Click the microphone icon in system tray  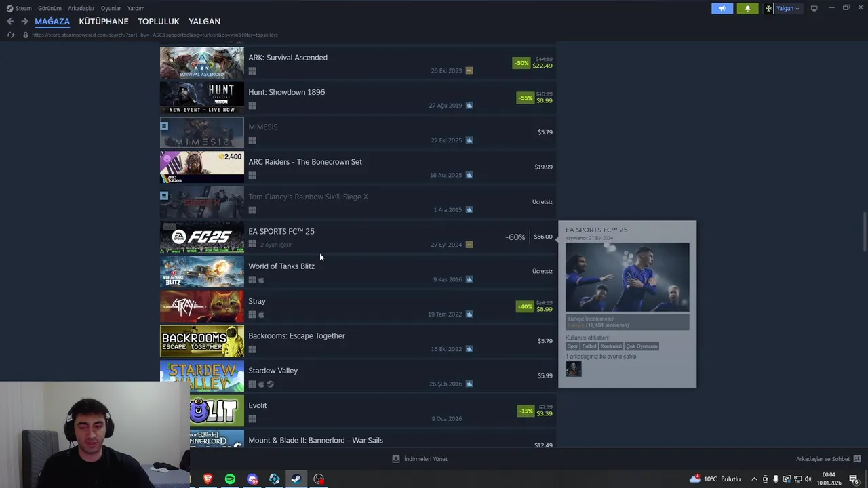point(776,479)
